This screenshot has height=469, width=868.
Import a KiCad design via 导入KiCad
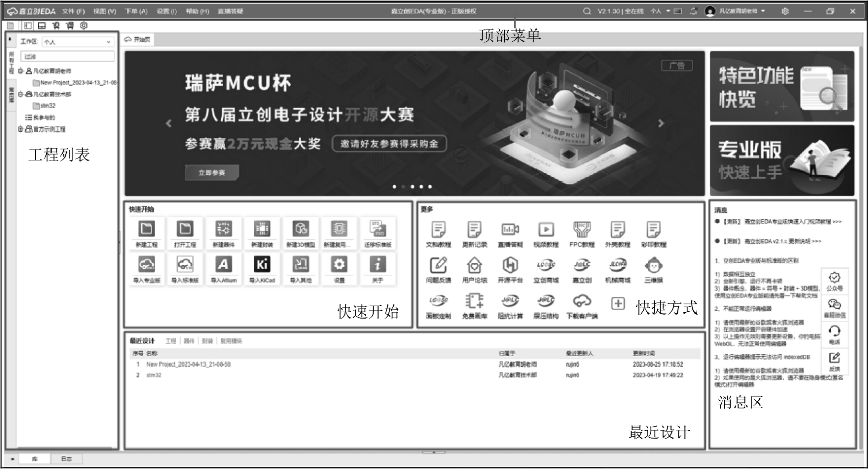(x=262, y=264)
